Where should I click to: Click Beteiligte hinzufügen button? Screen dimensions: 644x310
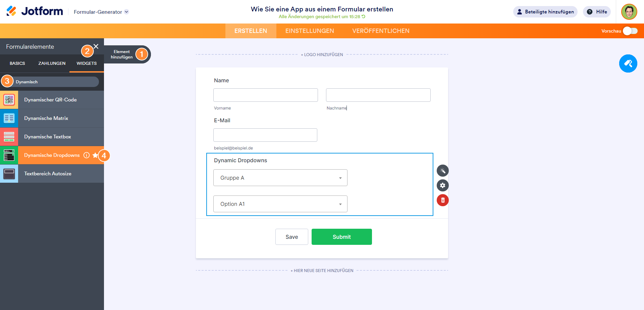[x=545, y=12]
